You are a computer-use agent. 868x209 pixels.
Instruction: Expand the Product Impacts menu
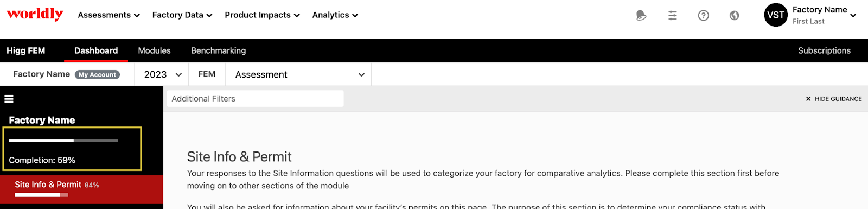pyautogui.click(x=262, y=15)
